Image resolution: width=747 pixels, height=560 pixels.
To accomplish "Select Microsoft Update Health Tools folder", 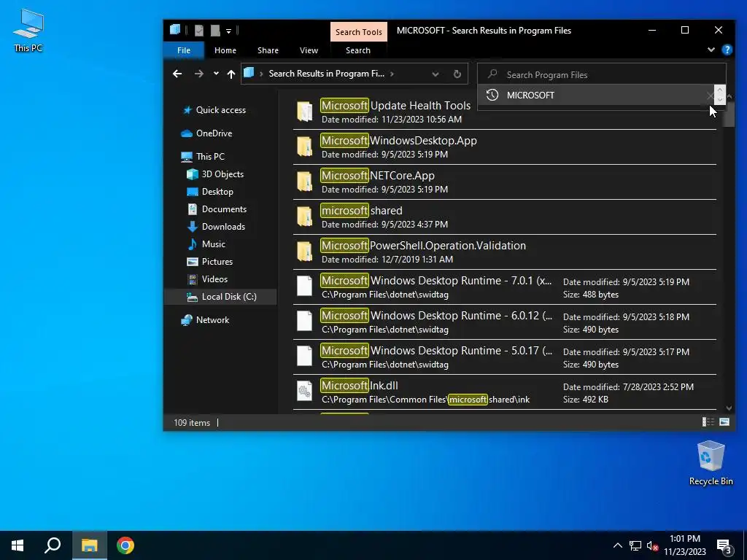I will tap(505, 112).
